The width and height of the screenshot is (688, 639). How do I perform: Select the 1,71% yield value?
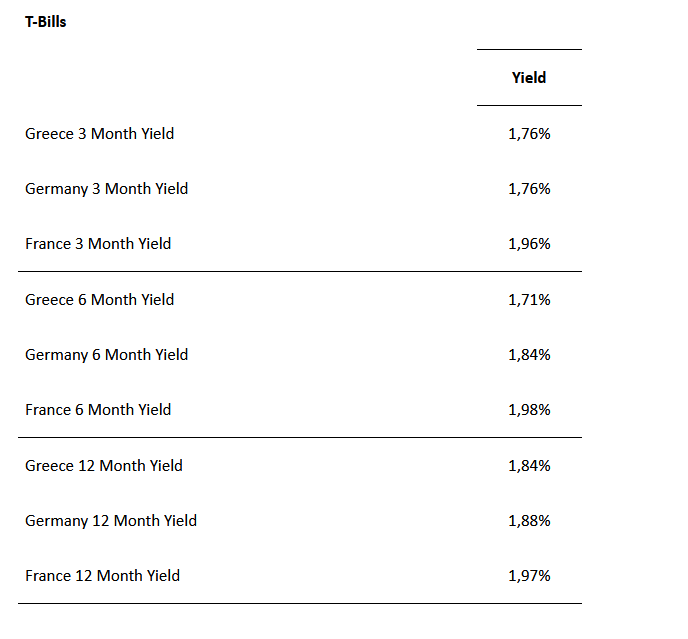(x=529, y=299)
